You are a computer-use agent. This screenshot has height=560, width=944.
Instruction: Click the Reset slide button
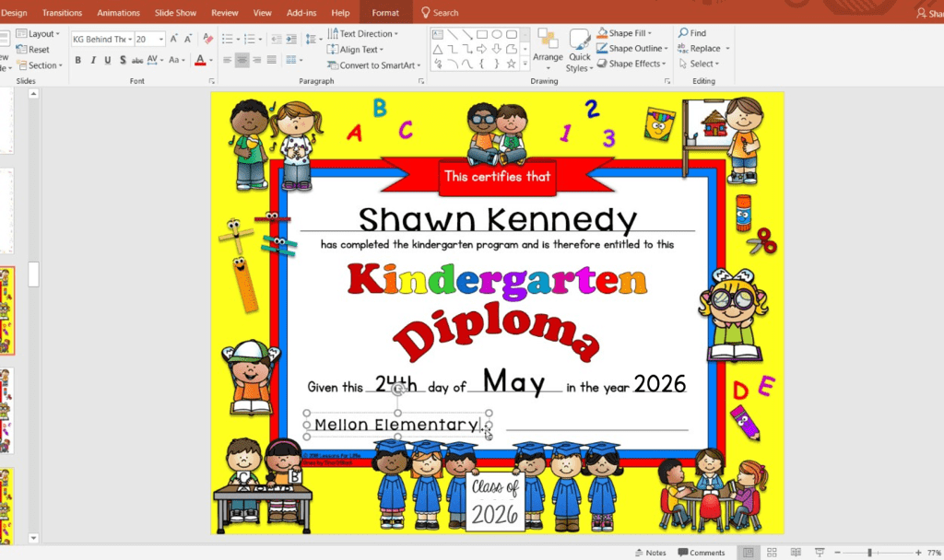point(33,50)
